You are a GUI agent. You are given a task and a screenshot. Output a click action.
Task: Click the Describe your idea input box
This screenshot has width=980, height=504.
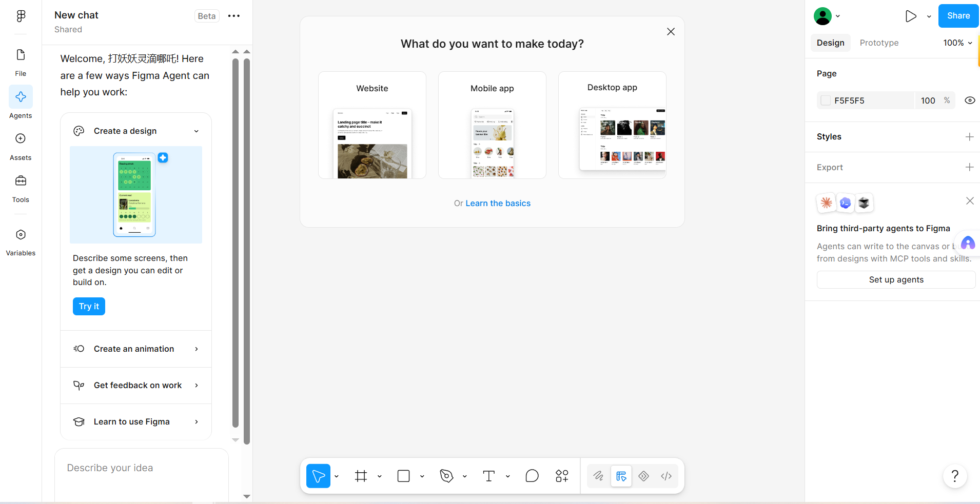[x=142, y=476]
